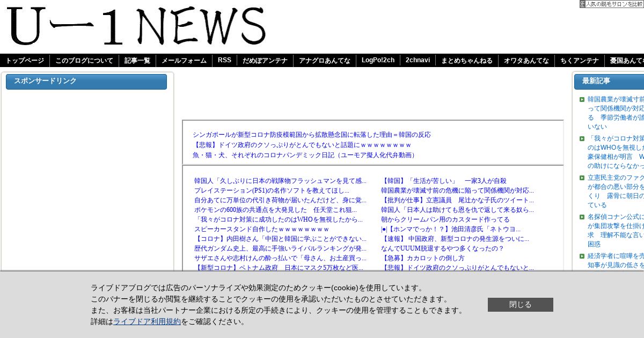Open 「我々がコロナ対策に成功したのは article in center list

pos(279,219)
